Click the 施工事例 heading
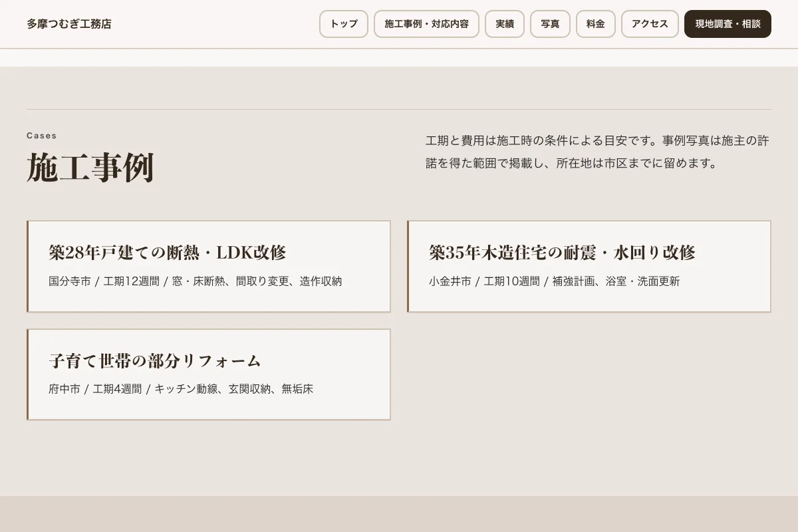 click(x=90, y=168)
